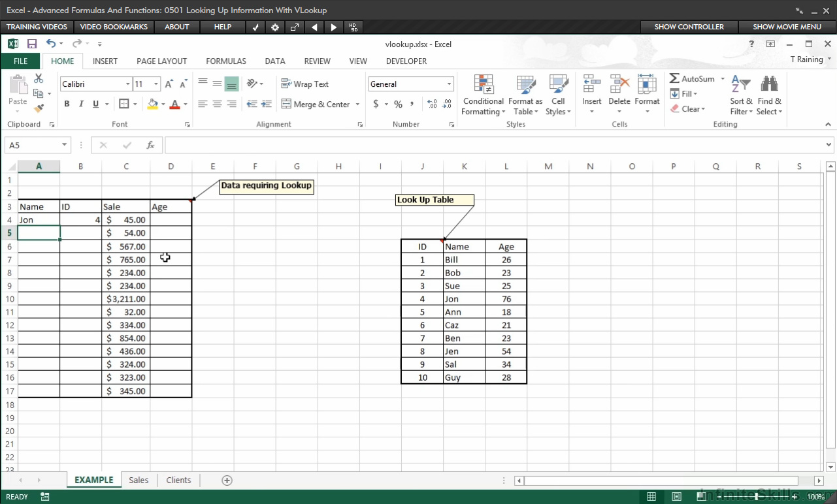Open the General number format dropdown
The width and height of the screenshot is (837, 504).
[449, 84]
